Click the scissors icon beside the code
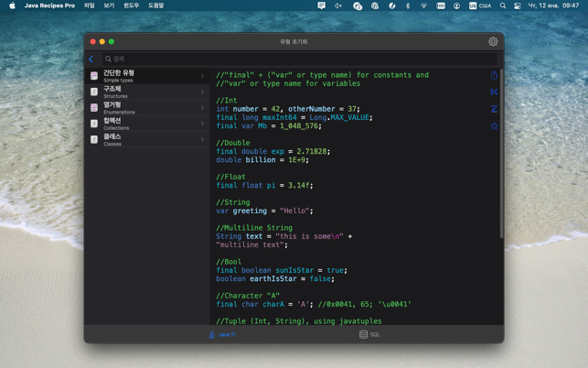Image resolution: width=588 pixels, height=368 pixels. (x=494, y=92)
